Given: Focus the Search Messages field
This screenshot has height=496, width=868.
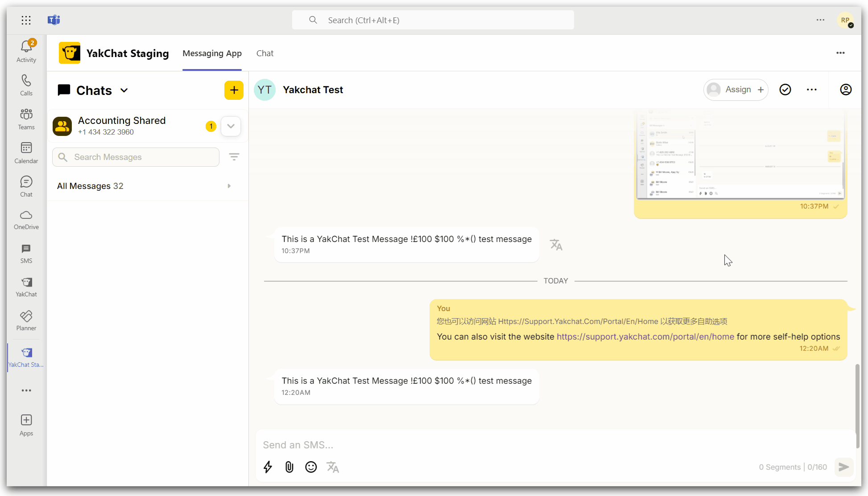Looking at the screenshot, I should pos(136,157).
